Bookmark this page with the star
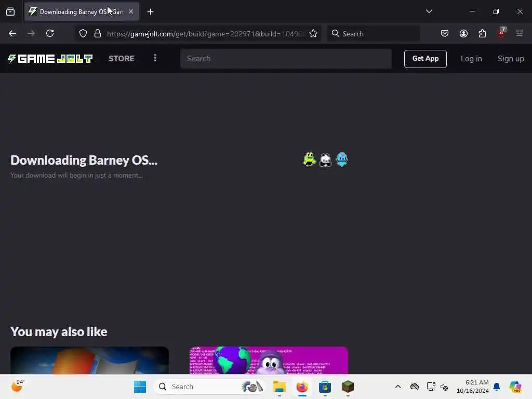The width and height of the screenshot is (532, 399). [x=313, y=34]
